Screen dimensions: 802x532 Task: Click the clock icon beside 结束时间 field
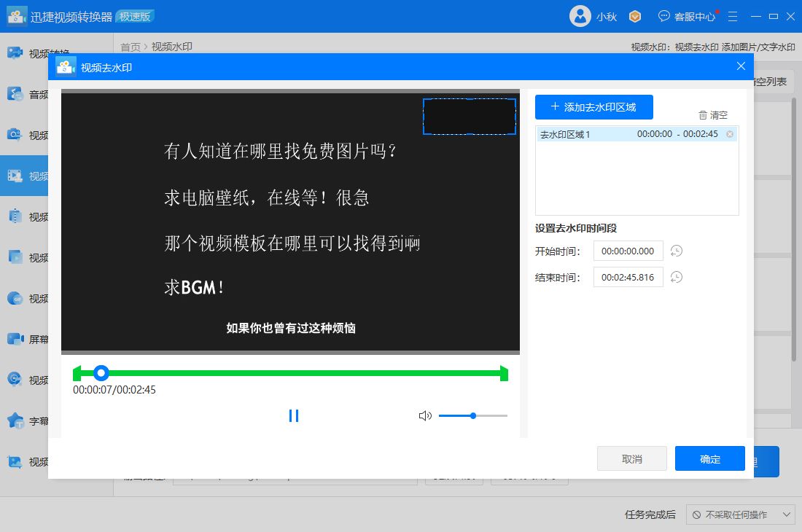(676, 277)
